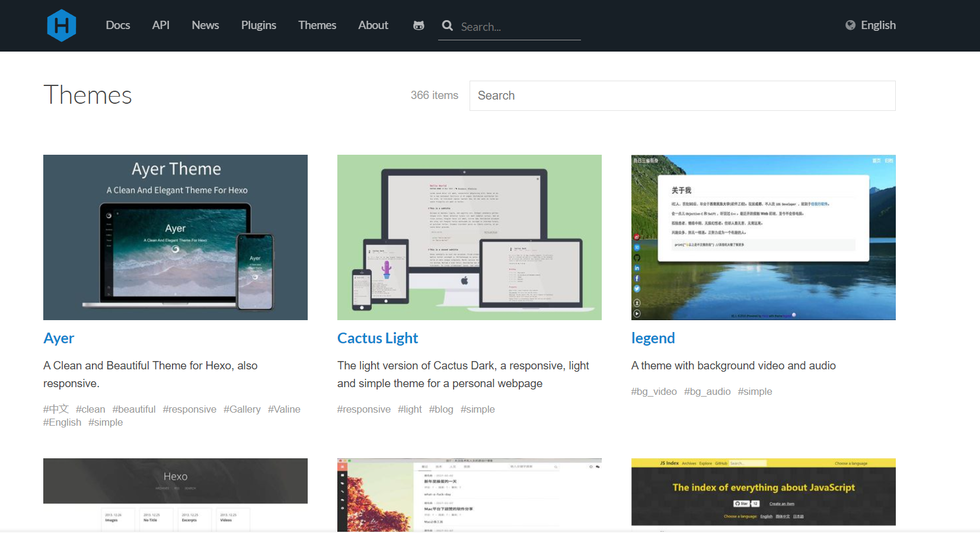The width and height of the screenshot is (980, 533).
Task: Navigate to Plugins
Action: pyautogui.click(x=258, y=25)
